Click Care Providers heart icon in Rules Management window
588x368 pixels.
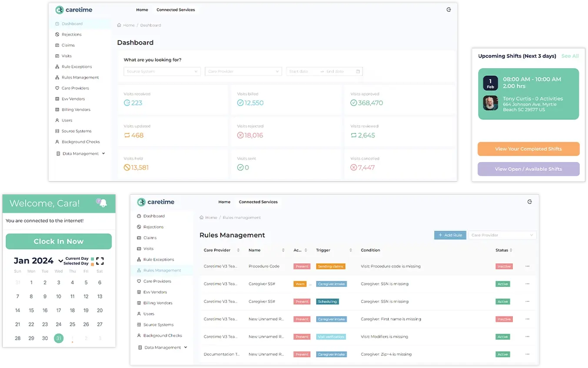pyautogui.click(x=139, y=281)
